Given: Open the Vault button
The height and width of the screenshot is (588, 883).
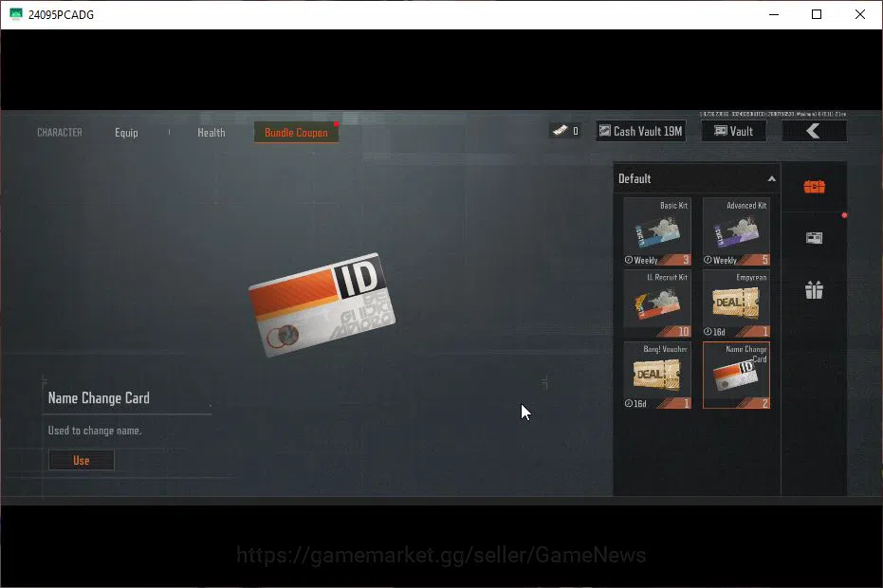Looking at the screenshot, I should pyautogui.click(x=733, y=131).
